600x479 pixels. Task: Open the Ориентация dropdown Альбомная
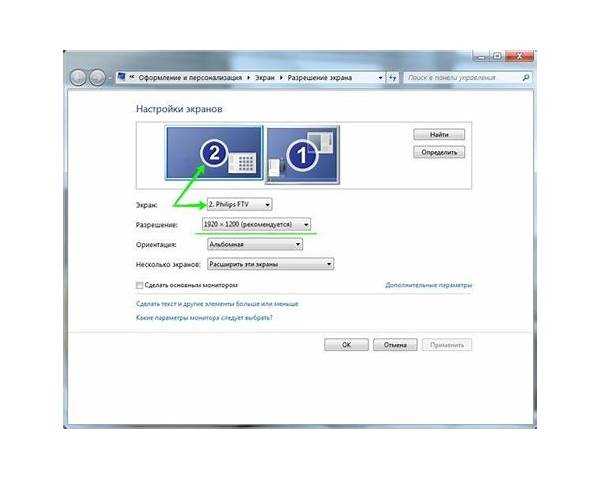pyautogui.click(x=255, y=244)
